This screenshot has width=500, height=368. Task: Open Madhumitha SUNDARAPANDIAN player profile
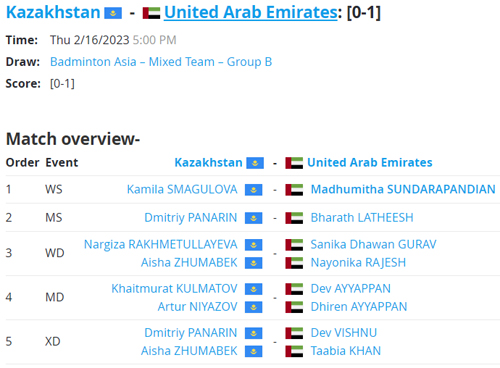point(403,189)
